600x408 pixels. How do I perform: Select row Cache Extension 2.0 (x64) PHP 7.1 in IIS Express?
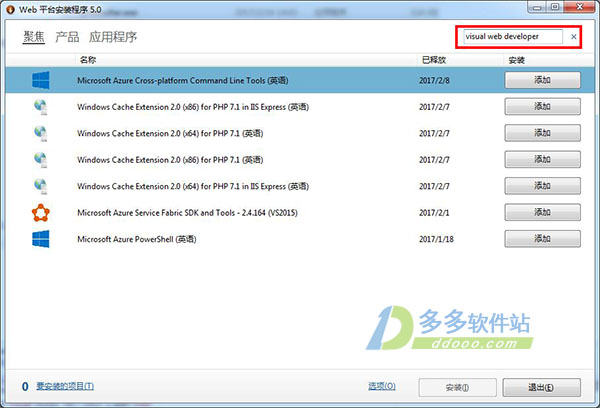[300, 186]
